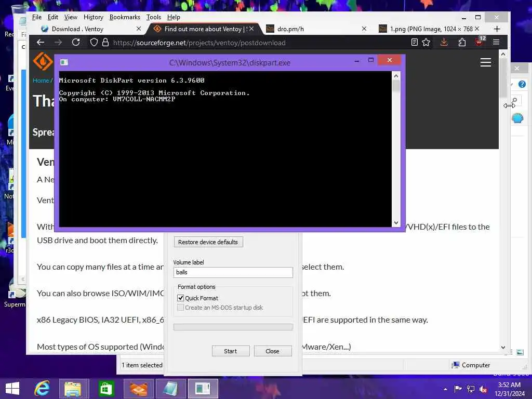Open File Explorer from taskbar
Screen dimensions: 532x399
pyautogui.click(x=73, y=389)
